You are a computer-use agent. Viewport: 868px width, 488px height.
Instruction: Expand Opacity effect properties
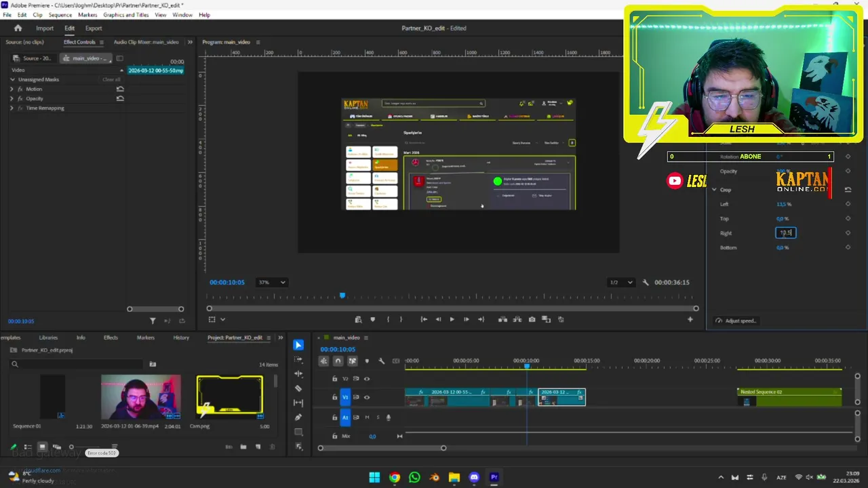[12, 98]
